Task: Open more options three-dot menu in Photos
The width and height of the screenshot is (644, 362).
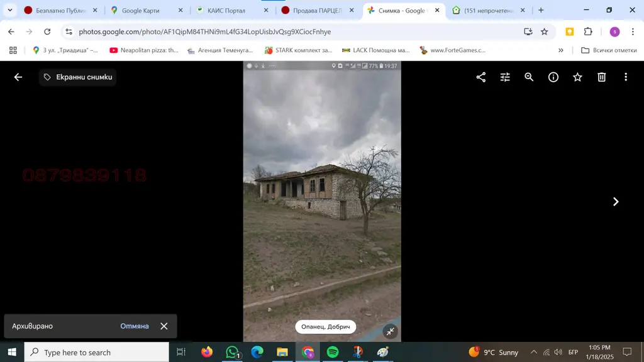Action: [x=626, y=77]
